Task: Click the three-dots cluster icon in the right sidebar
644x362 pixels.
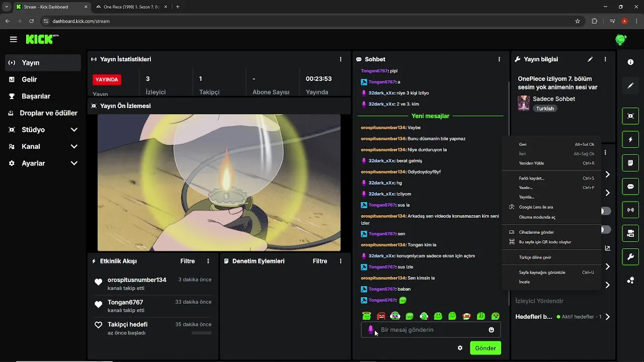Action: pos(630,281)
